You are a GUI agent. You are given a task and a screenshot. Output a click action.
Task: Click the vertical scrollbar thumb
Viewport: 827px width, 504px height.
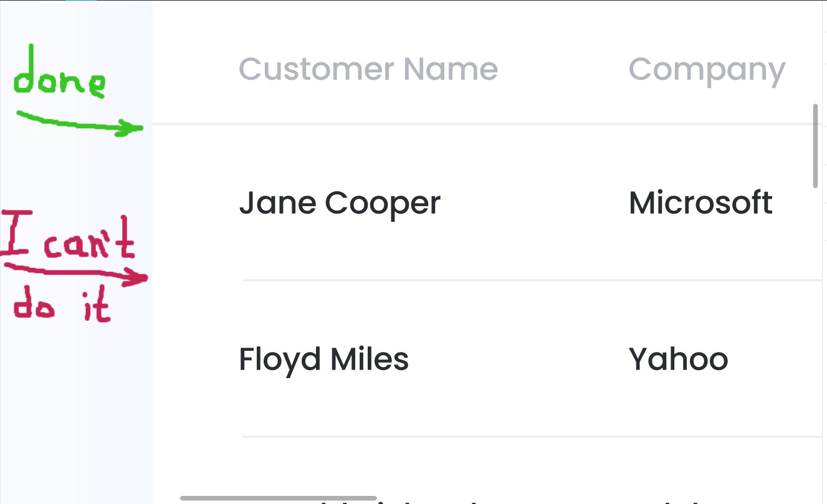tap(815, 146)
